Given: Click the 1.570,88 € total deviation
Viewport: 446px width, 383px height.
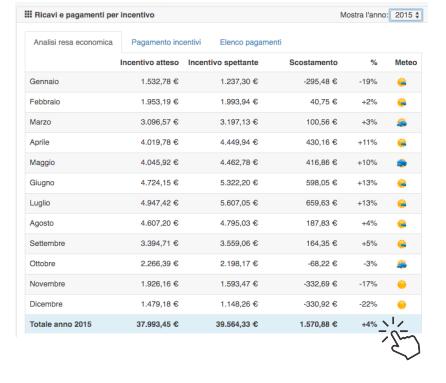Looking at the screenshot, I should 318,324.
